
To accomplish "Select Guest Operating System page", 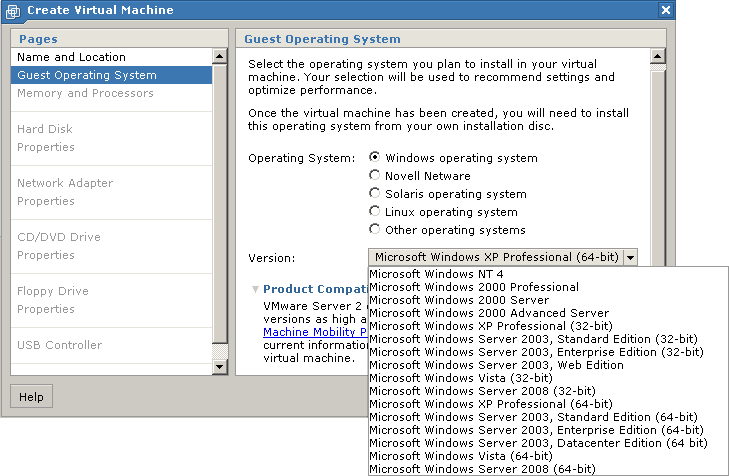I will coord(111,75).
